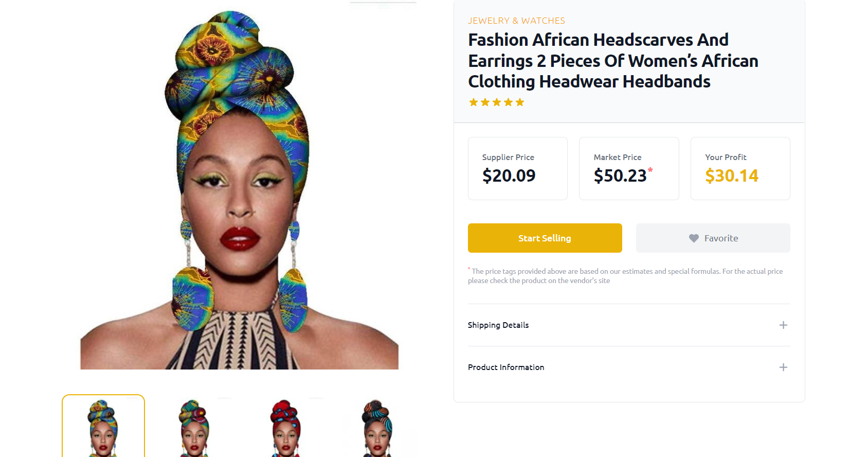This screenshot has width=868, height=457.
Task: Click the Supplier Price $20.09 card
Action: [518, 169]
